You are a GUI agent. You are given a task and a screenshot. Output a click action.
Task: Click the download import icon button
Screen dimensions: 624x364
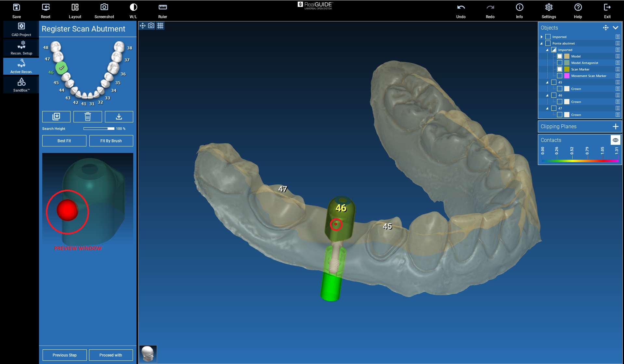[119, 117]
